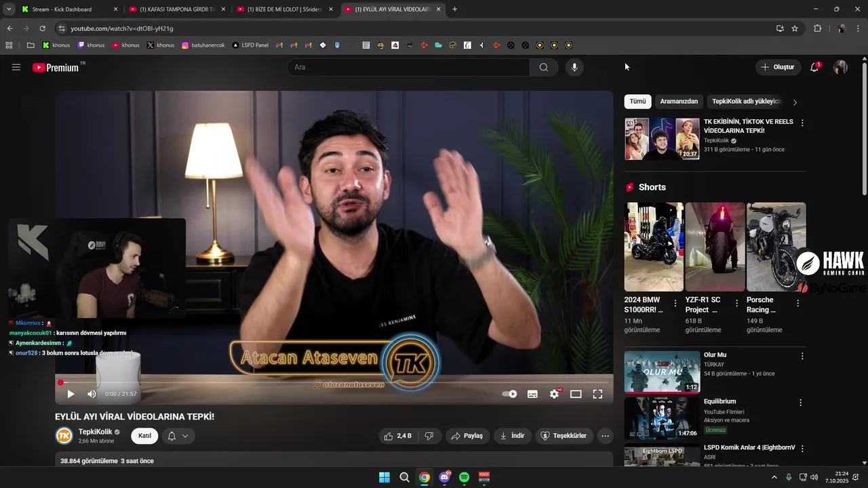The width and height of the screenshot is (868, 488).
Task: Open subscription notification bell dropdown
Action: [178, 436]
